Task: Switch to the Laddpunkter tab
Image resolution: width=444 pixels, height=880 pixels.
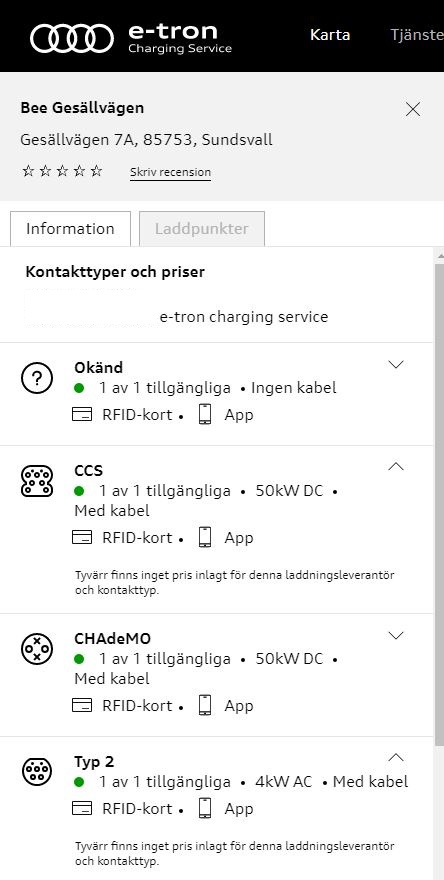Action: tap(202, 228)
